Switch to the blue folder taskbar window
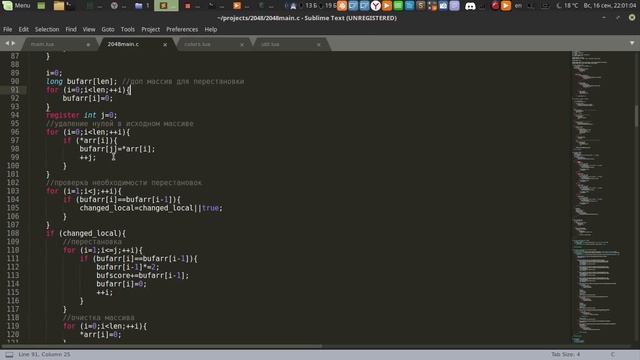Viewport: 640px width, 360px height. click(142, 6)
